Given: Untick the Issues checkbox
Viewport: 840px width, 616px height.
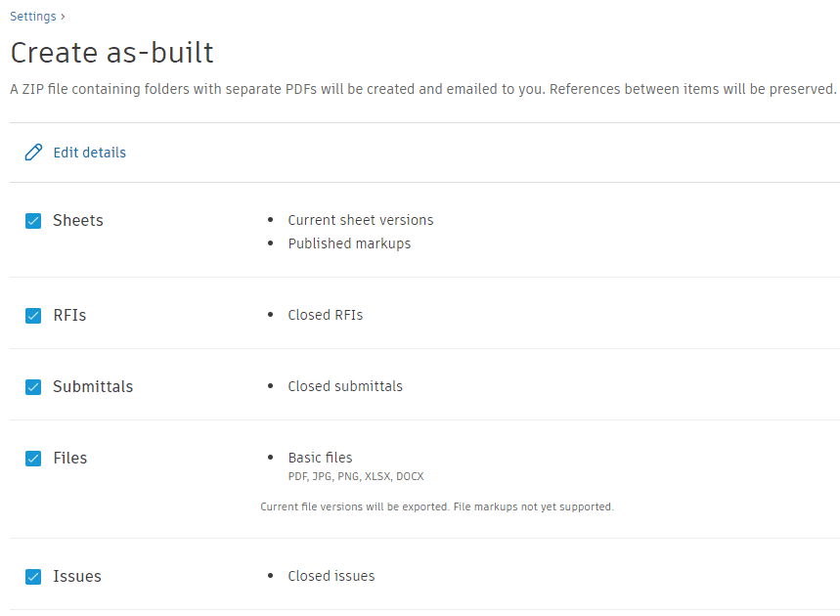Looking at the screenshot, I should click(33, 577).
